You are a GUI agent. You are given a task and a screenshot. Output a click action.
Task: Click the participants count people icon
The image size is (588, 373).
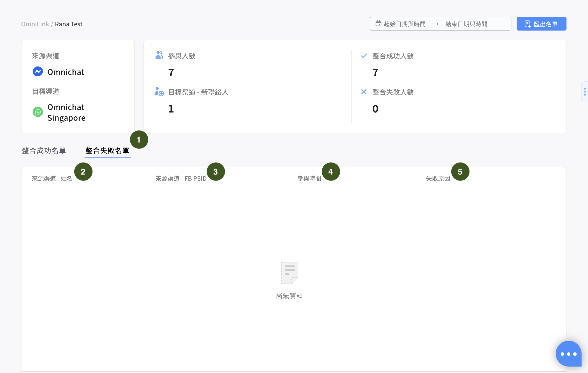tap(159, 55)
